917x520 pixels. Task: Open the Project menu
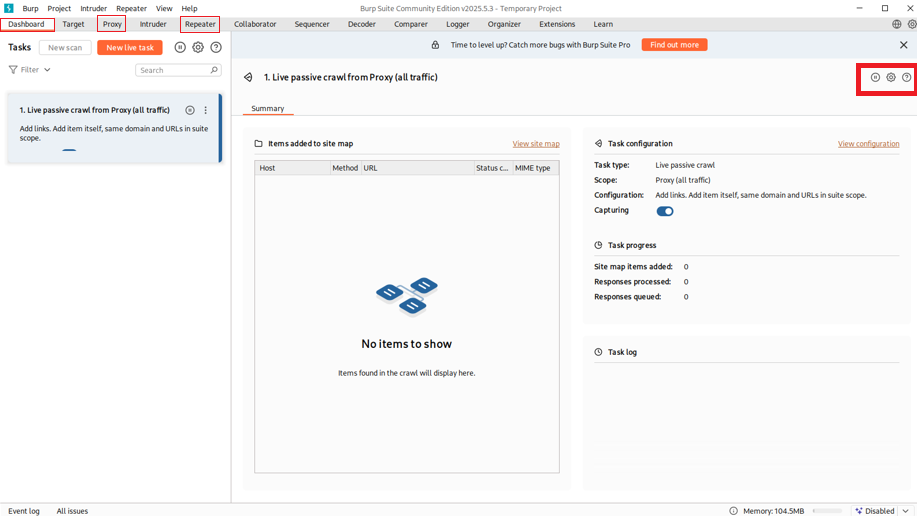click(59, 8)
